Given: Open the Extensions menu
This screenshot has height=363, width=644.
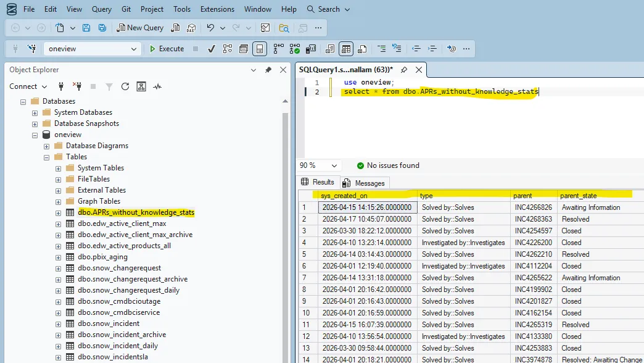Looking at the screenshot, I should click(x=217, y=9).
